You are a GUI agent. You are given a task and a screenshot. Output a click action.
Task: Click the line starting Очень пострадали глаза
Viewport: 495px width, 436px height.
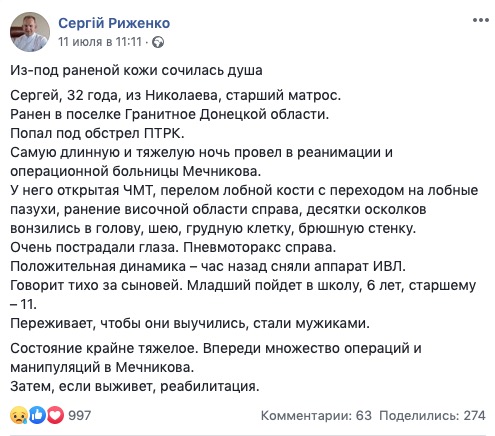[173, 248]
